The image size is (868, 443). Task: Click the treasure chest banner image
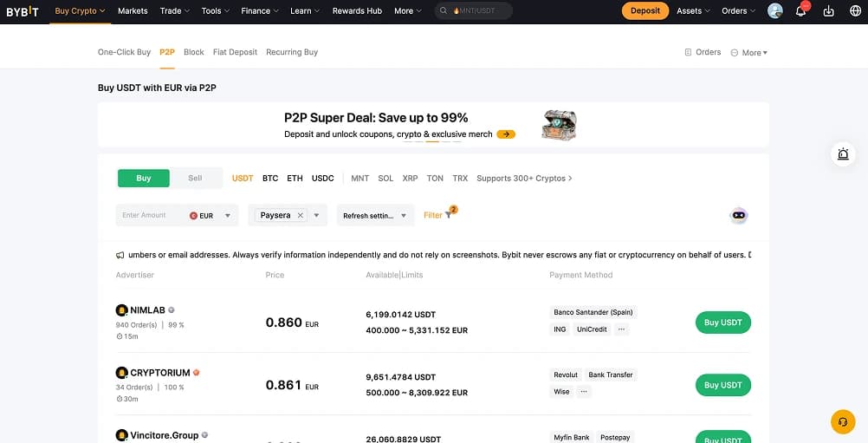click(x=559, y=125)
